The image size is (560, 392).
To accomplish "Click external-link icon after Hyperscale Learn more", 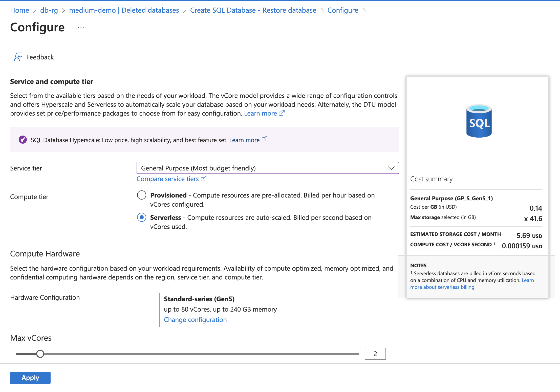I will tap(264, 139).
